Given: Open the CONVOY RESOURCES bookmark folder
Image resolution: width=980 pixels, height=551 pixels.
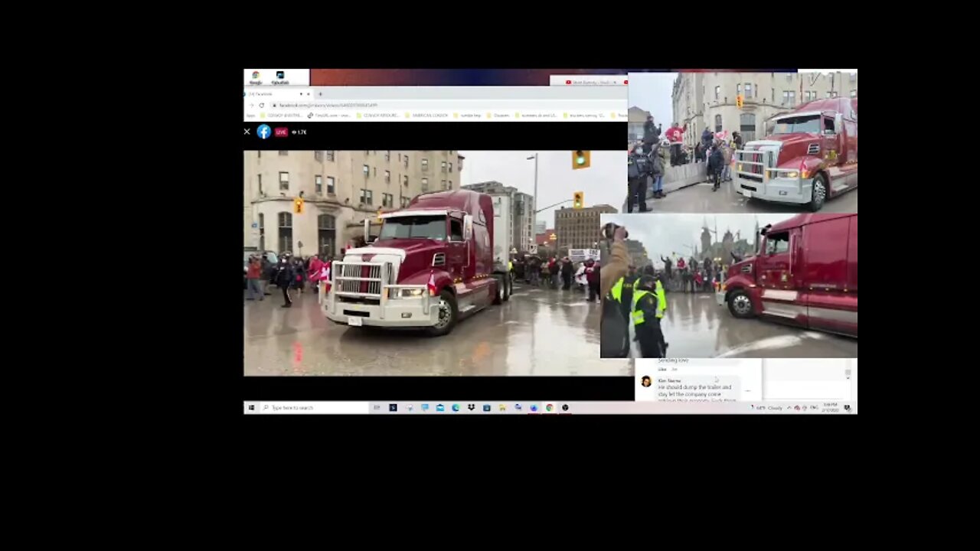Looking at the screenshot, I should [378, 116].
